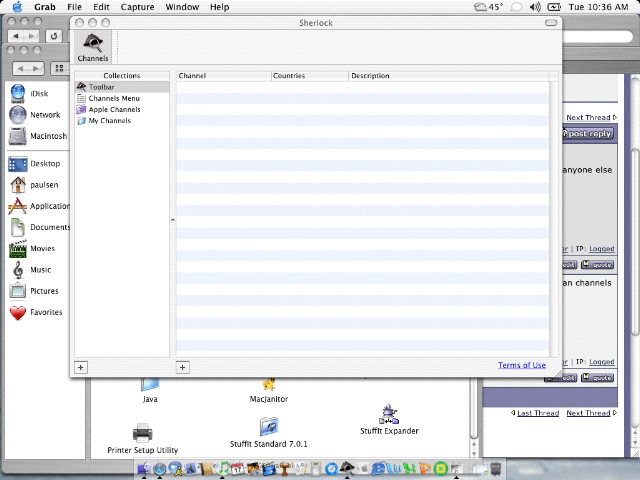Image resolution: width=640 pixels, height=480 pixels.
Task: Click the post reply button on the forum page
Action: click(588, 134)
